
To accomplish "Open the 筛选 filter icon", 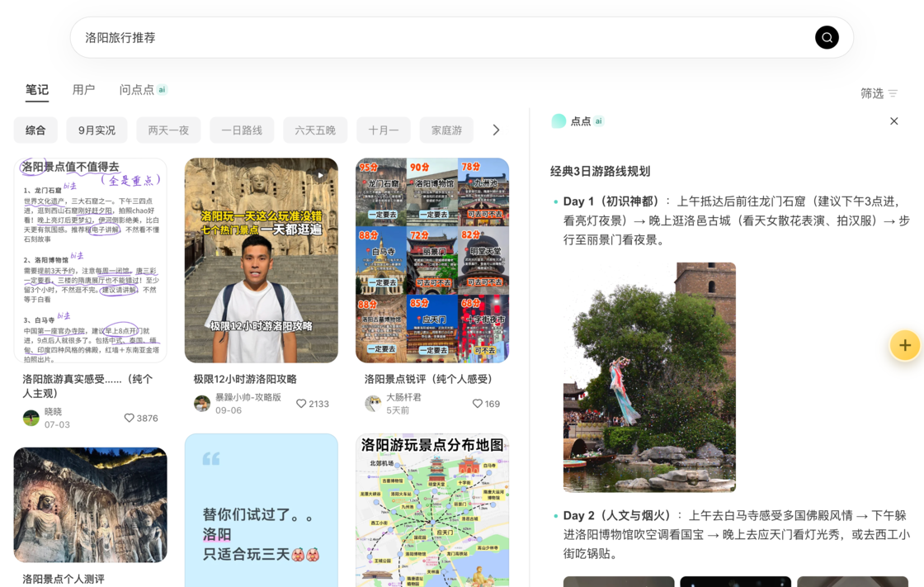I will [893, 93].
